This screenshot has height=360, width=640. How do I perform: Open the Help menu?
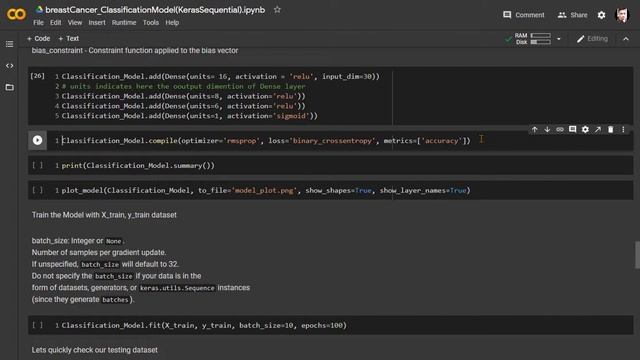click(x=172, y=22)
